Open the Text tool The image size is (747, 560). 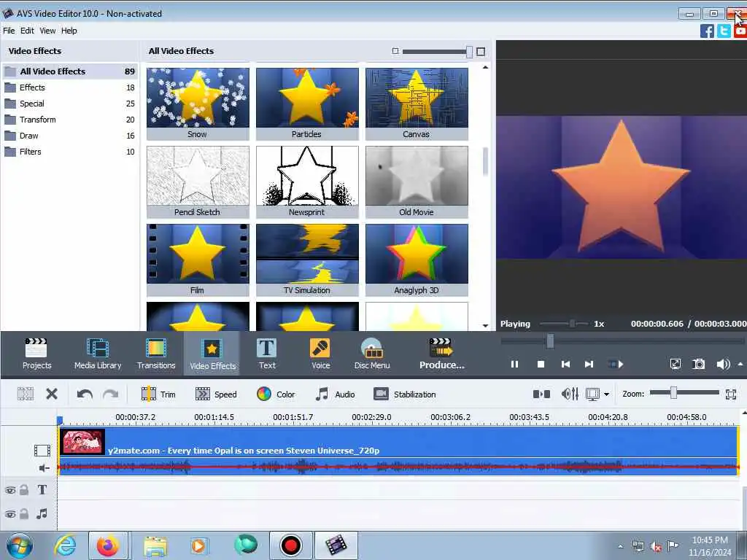(x=267, y=354)
